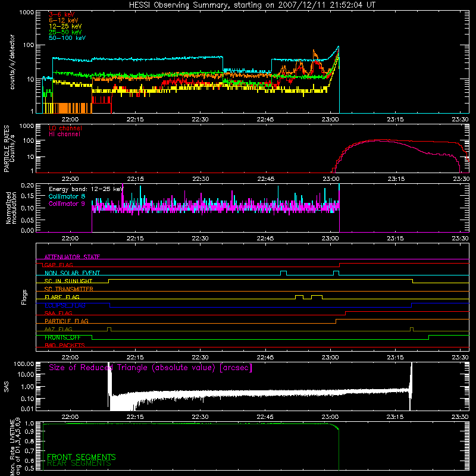Click the 22:30 tick label under the modulation plot
Screen dimensions: 476x476
coord(201,239)
